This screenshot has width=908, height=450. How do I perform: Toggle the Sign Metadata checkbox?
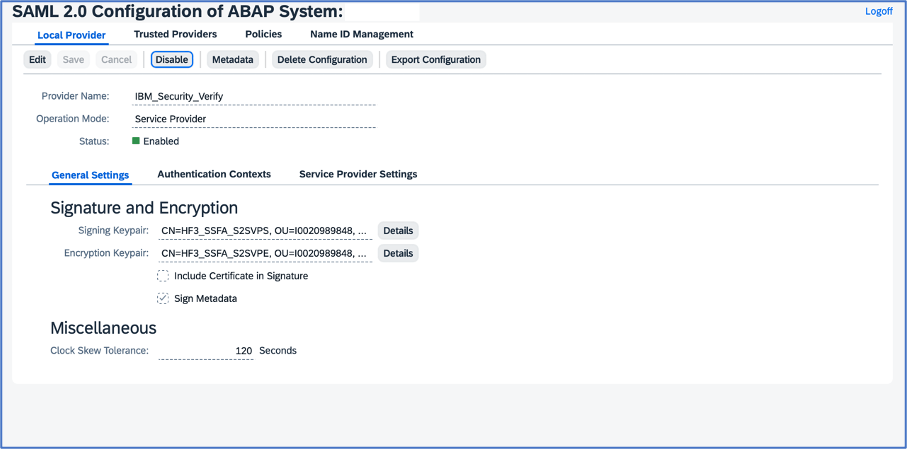tap(163, 299)
